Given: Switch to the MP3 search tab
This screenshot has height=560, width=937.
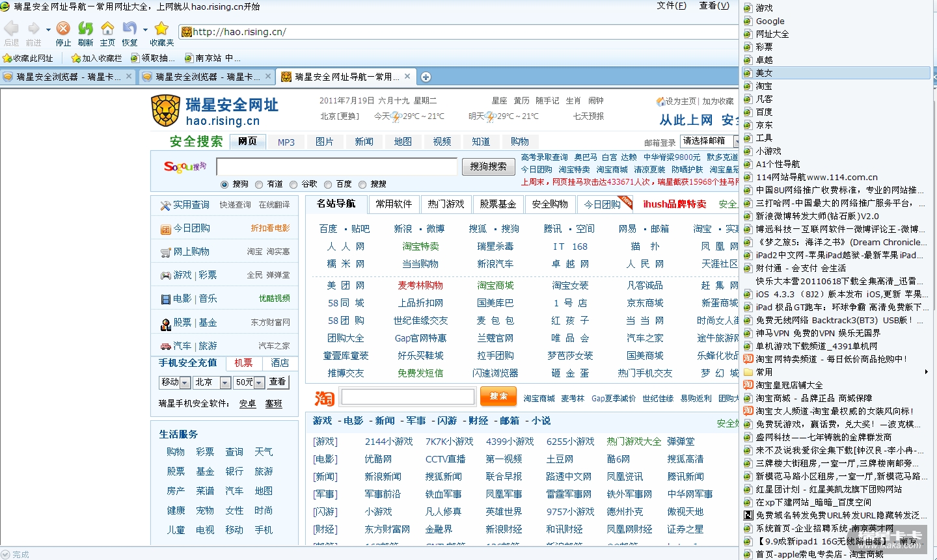Looking at the screenshot, I should pos(286,142).
